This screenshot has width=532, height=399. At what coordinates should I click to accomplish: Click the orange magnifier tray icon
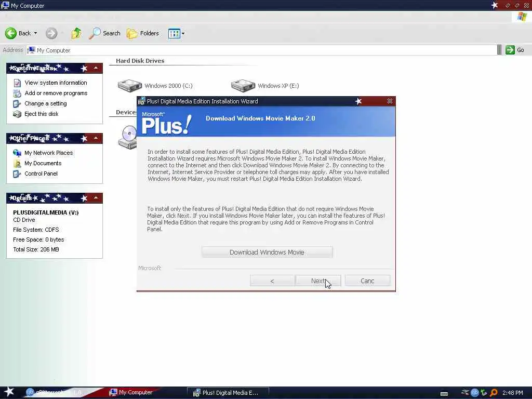coord(494,393)
